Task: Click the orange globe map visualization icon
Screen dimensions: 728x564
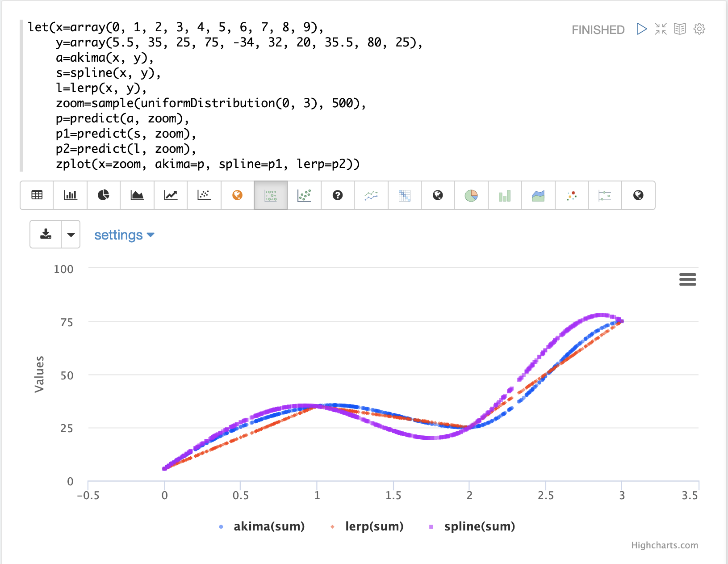Action: [237, 195]
